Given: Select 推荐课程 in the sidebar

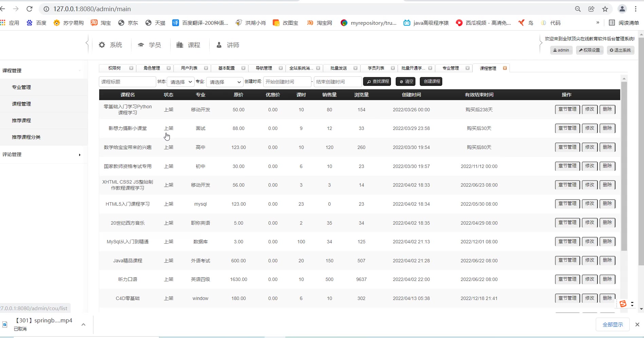Looking at the screenshot, I should (21, 120).
